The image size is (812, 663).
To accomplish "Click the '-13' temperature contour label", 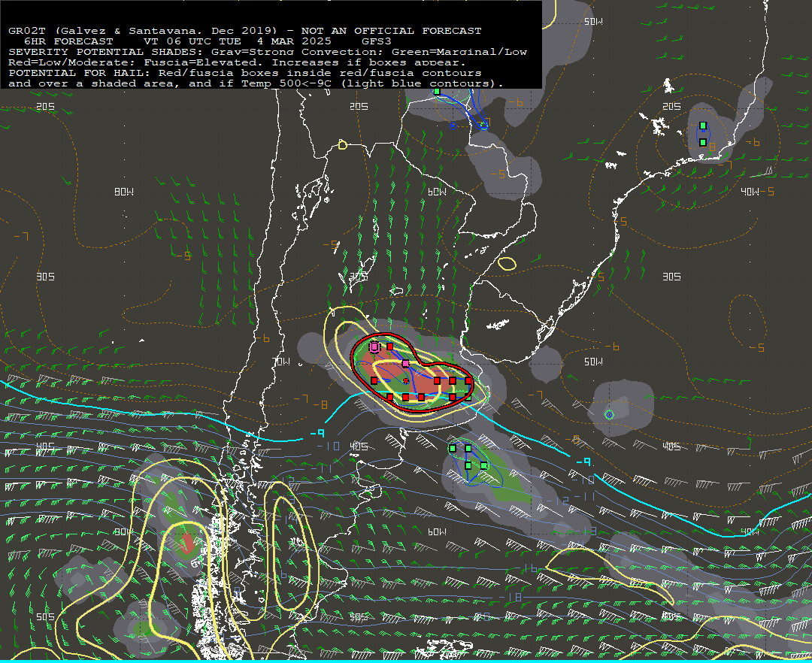I will (583, 531).
